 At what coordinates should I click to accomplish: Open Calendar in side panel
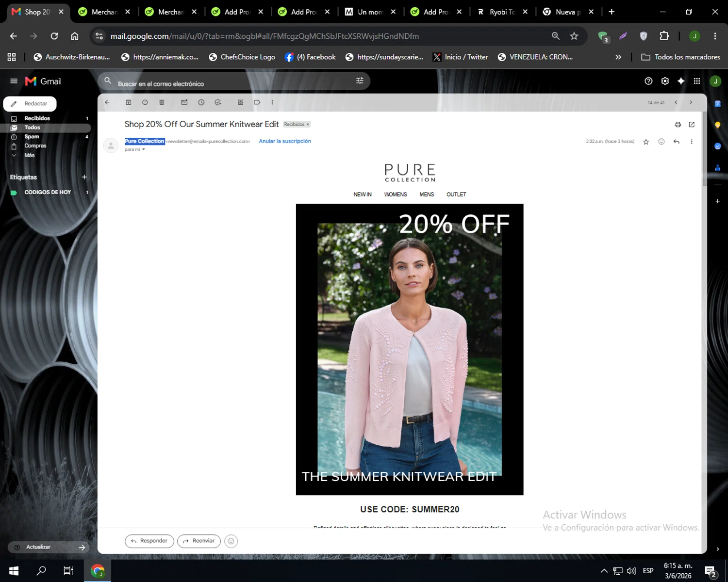(717, 103)
